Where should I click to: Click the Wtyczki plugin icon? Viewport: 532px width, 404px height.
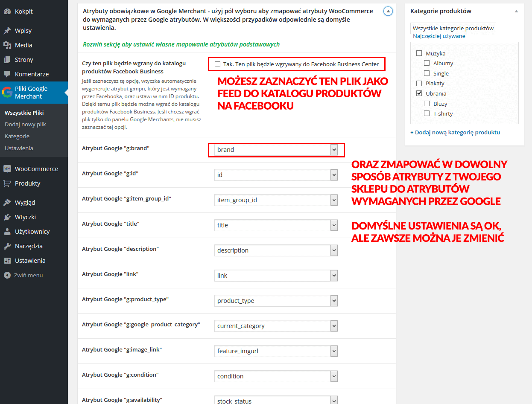tap(7, 217)
